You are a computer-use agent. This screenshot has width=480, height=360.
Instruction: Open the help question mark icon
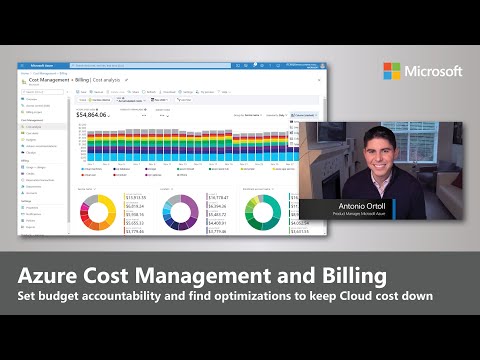270,66
